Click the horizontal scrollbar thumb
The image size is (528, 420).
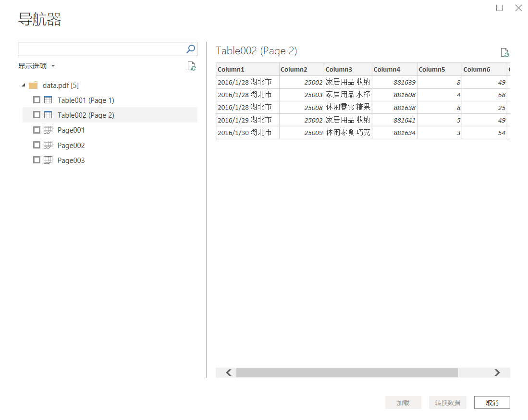(x=347, y=372)
